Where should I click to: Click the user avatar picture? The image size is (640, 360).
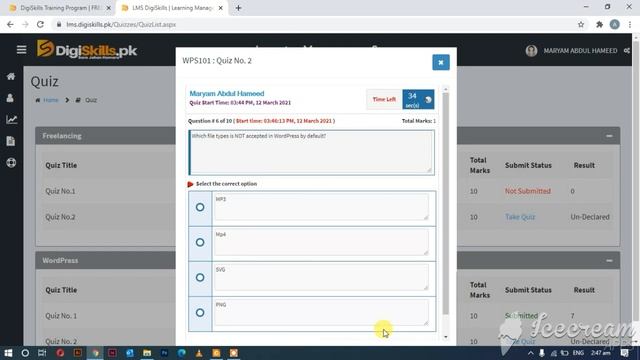click(x=531, y=51)
